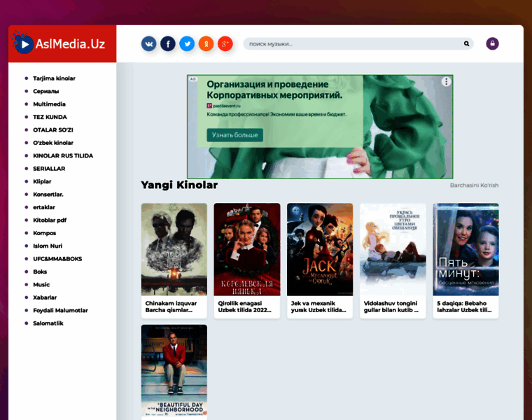The width and height of the screenshot is (532, 420).
Task: Click the Yangi Kinolar section heading
Action: pyautogui.click(x=179, y=185)
